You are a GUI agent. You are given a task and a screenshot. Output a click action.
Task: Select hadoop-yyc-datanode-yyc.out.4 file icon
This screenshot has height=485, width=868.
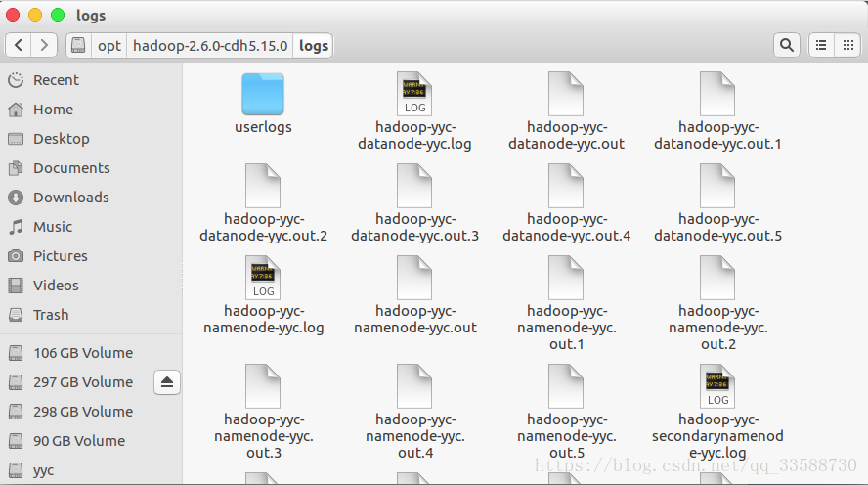[566, 186]
